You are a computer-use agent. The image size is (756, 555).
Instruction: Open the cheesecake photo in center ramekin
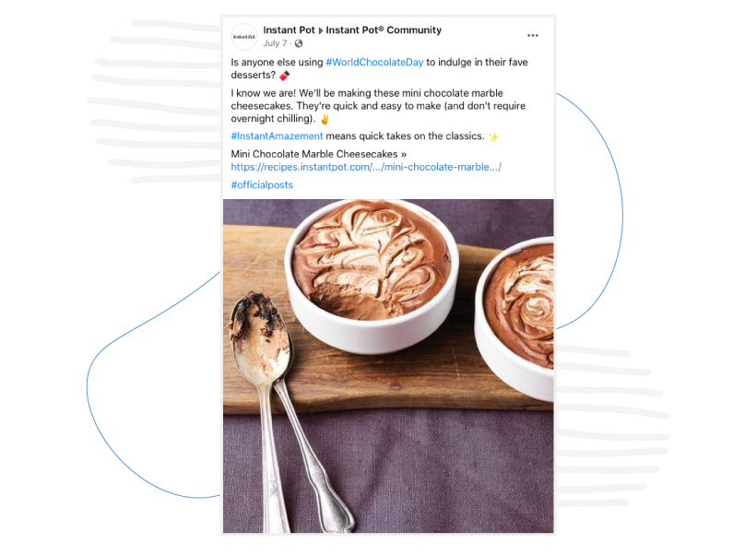click(372, 275)
